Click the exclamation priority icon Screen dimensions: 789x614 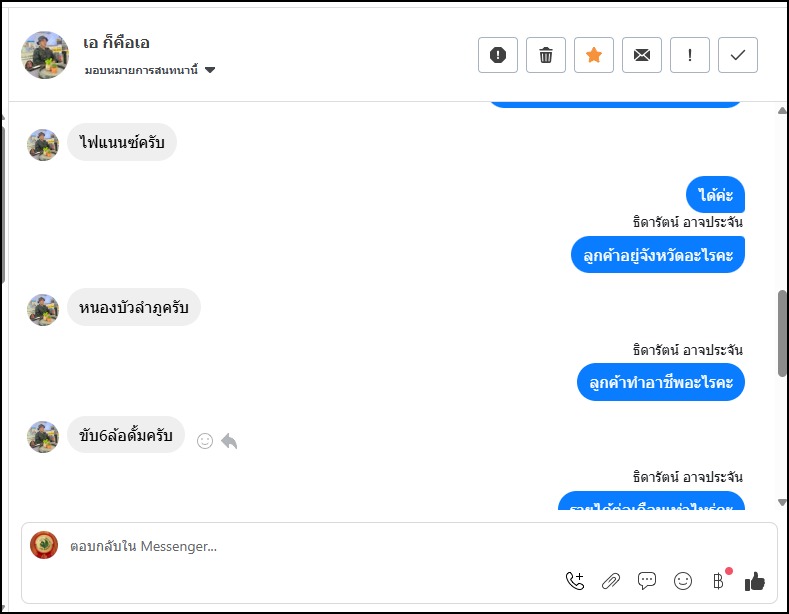(689, 55)
